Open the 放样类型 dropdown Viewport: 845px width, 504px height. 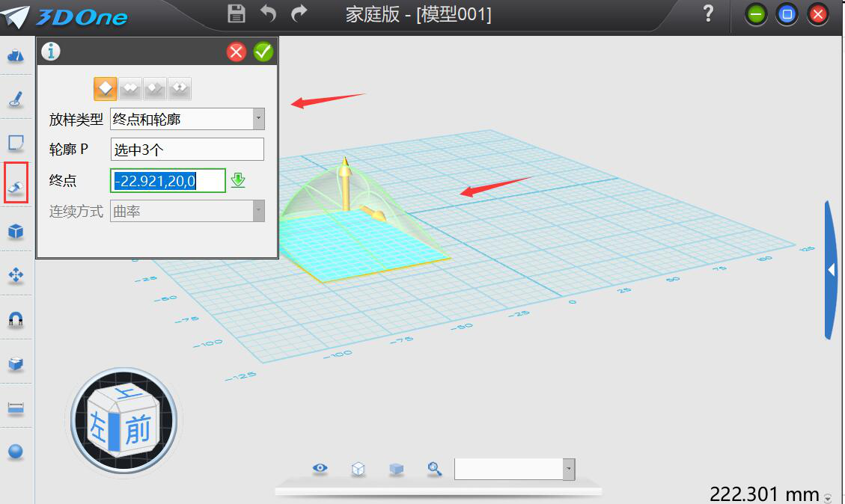(258, 120)
